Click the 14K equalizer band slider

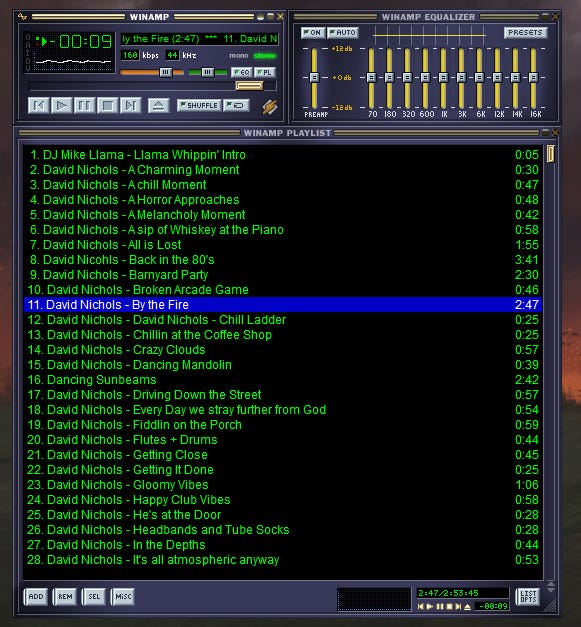pyautogui.click(x=515, y=77)
